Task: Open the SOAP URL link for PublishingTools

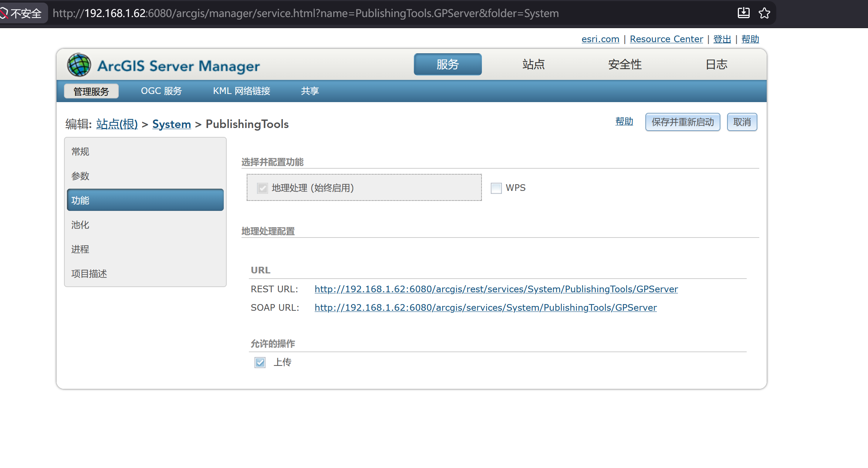Action: [x=486, y=308]
